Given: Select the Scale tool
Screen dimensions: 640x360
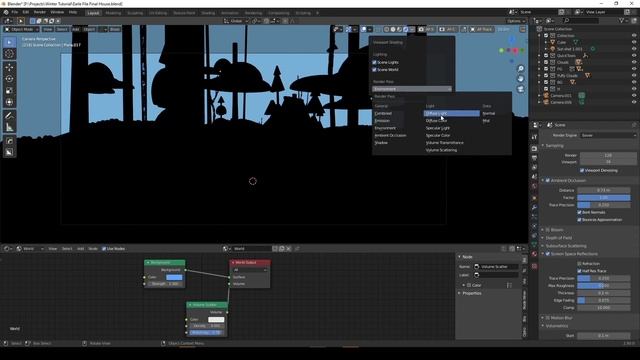Looking at the screenshot, I should tap(9, 91).
